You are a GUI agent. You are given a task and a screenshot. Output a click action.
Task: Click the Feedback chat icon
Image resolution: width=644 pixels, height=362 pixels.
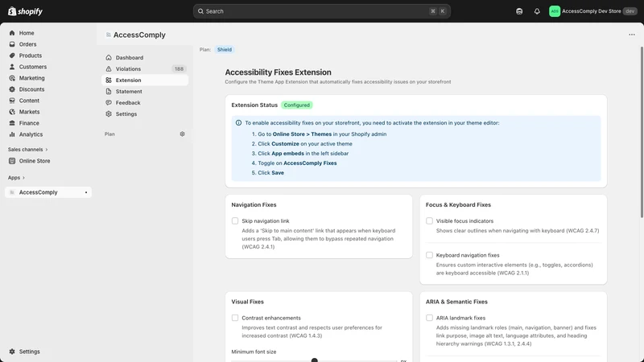pos(109,103)
